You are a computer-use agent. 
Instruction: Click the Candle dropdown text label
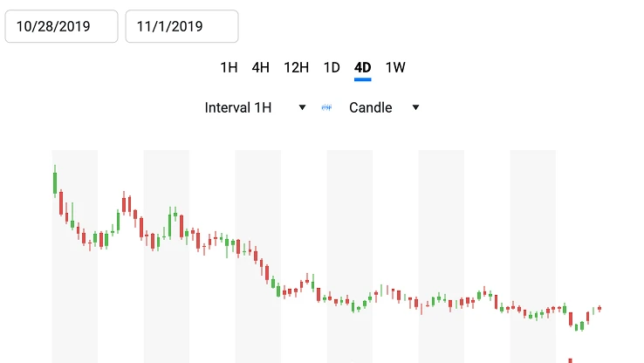tap(370, 107)
